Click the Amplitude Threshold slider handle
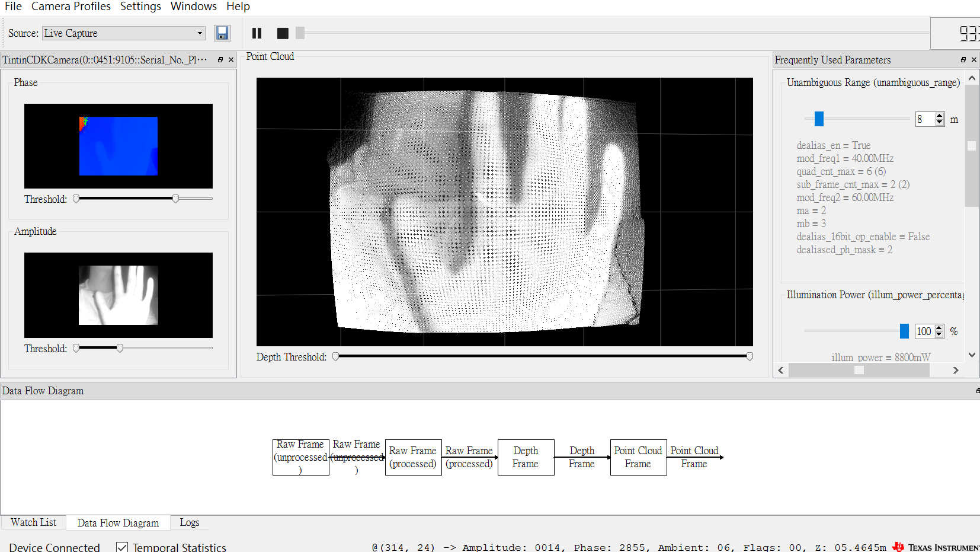This screenshot has width=980, height=552. tap(120, 348)
